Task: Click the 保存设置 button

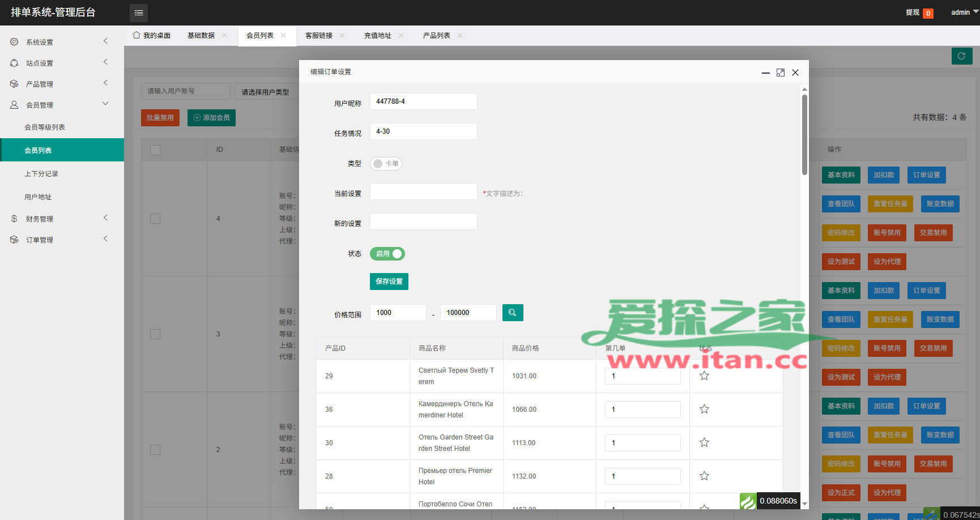Action: click(389, 282)
